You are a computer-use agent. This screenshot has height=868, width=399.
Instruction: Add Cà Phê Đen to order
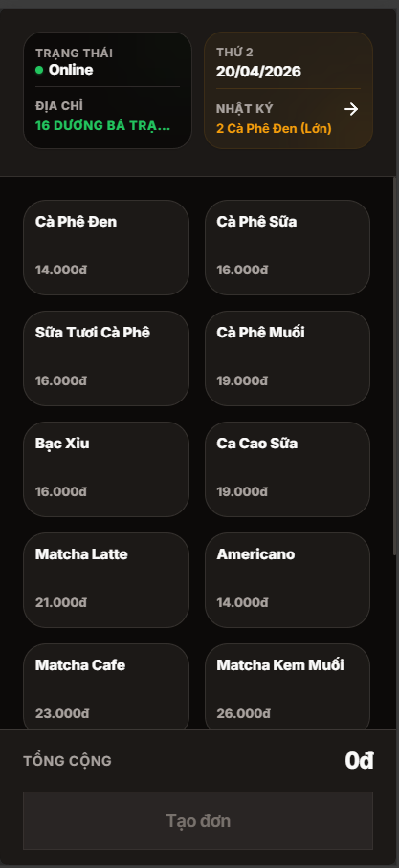106,248
